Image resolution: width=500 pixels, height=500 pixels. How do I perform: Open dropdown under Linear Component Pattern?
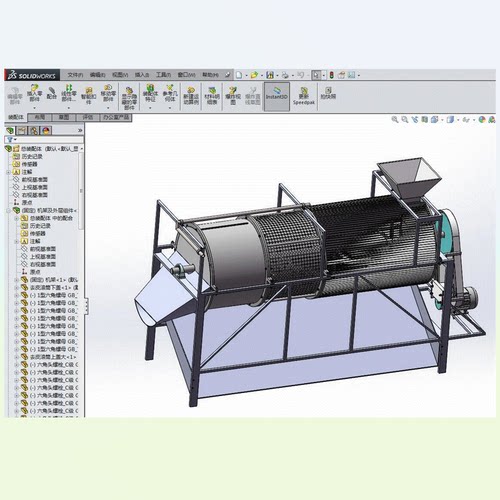[x=69, y=108]
